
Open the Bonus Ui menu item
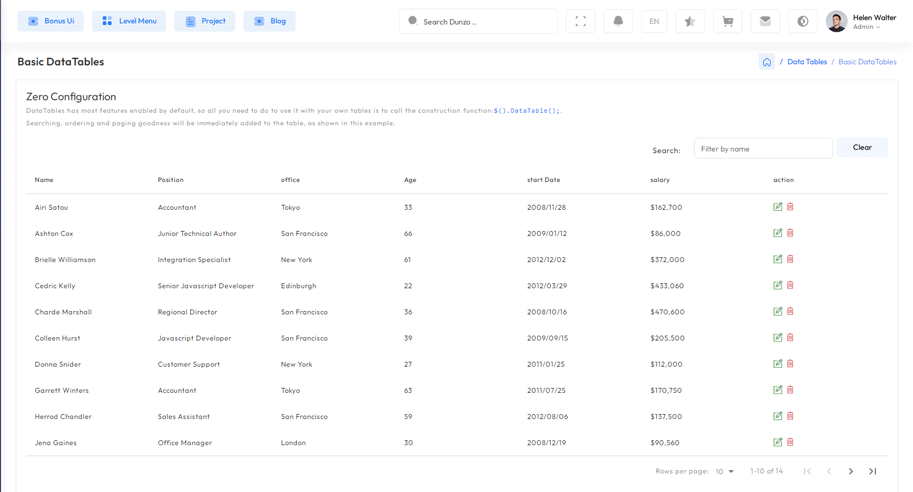pyautogui.click(x=50, y=21)
